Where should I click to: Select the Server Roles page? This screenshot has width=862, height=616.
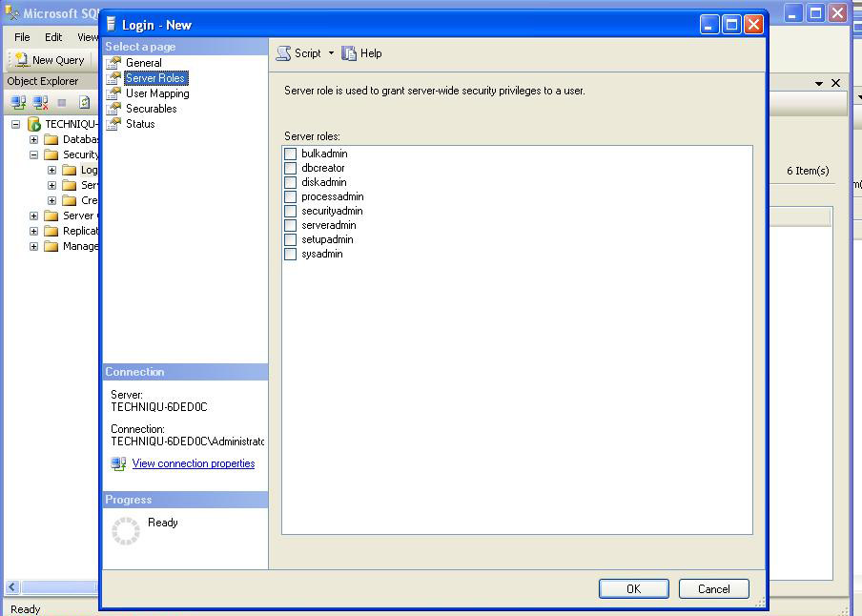(x=155, y=78)
